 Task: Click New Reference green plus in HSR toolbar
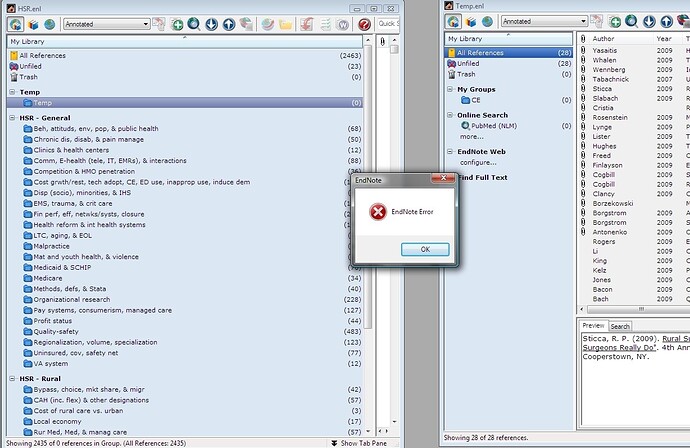click(x=177, y=24)
